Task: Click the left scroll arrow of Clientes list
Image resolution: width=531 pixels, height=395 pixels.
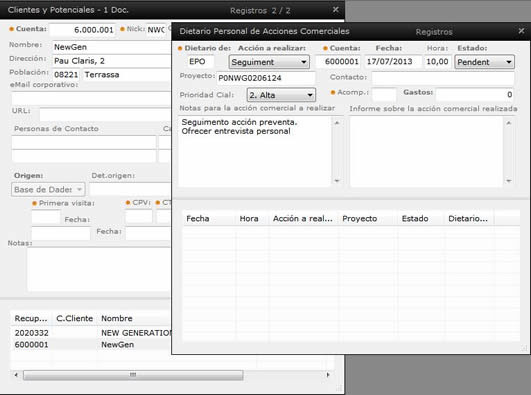Action: [x=16, y=375]
